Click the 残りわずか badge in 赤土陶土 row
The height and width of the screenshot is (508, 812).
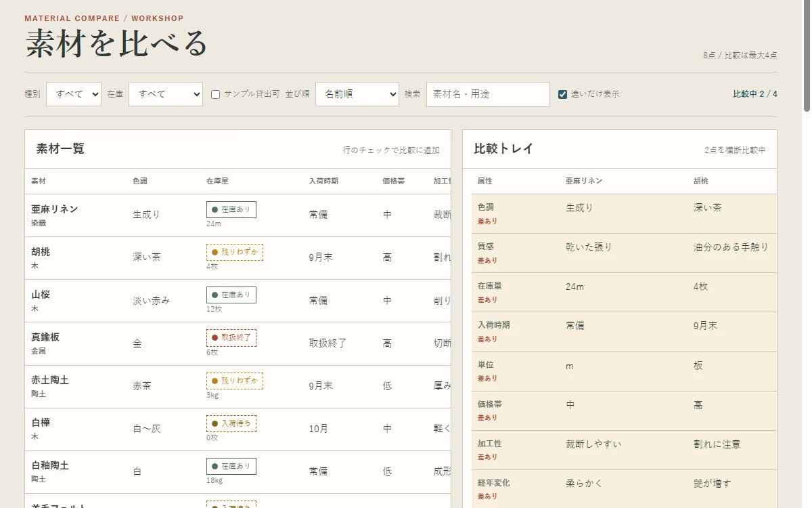[x=235, y=381]
